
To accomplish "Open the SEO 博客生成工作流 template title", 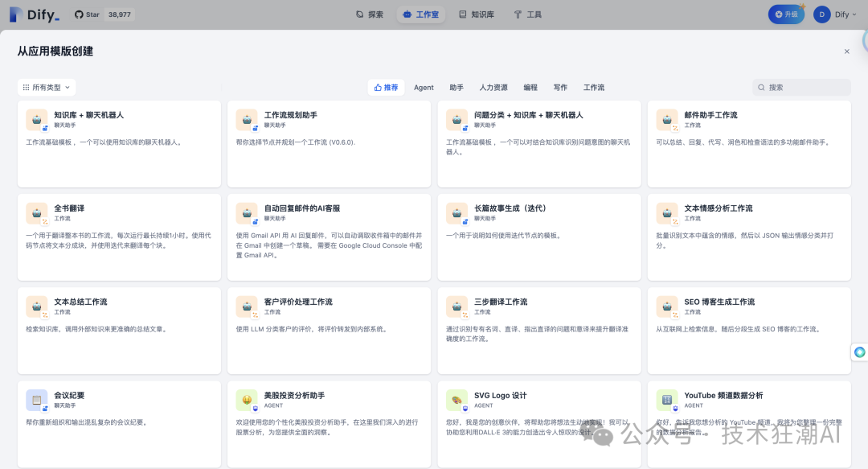I will point(719,302).
